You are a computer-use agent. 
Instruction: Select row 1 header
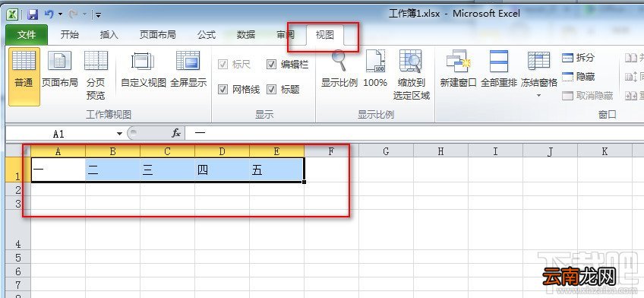tap(18, 170)
